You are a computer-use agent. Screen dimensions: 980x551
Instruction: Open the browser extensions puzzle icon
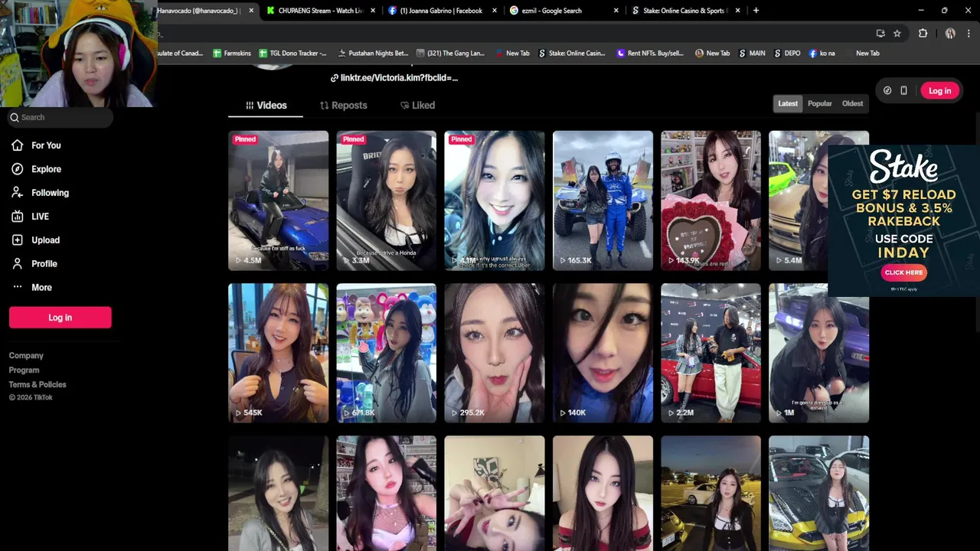click(923, 34)
